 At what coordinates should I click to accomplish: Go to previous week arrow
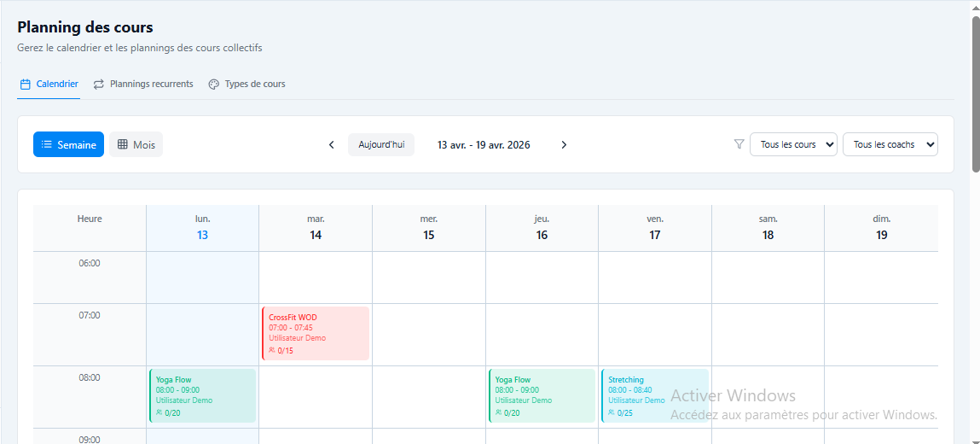332,145
